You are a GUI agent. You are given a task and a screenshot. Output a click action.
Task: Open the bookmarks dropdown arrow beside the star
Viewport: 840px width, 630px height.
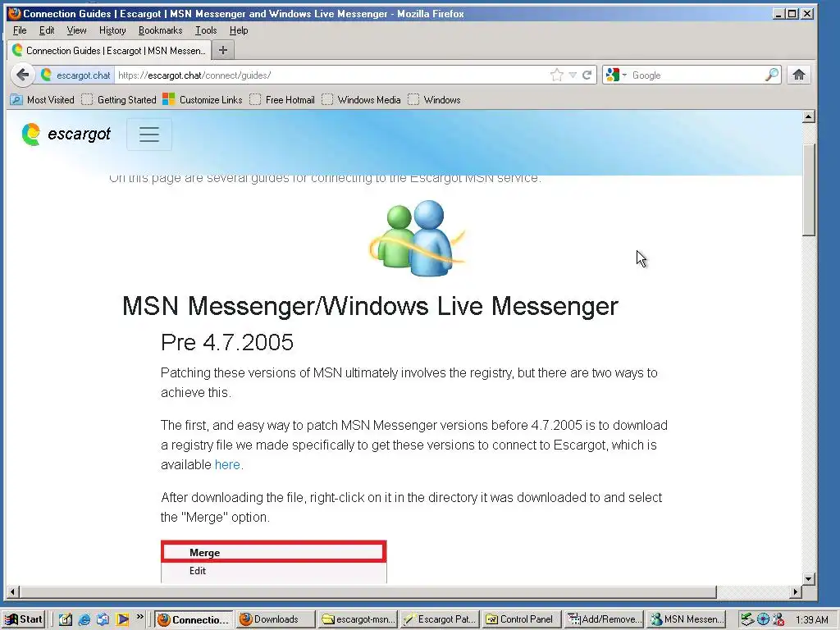point(573,75)
